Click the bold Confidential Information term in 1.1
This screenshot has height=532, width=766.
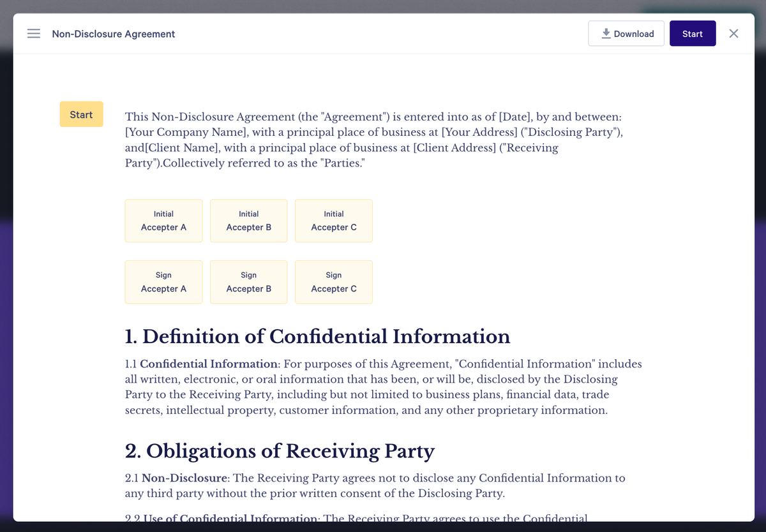click(209, 364)
